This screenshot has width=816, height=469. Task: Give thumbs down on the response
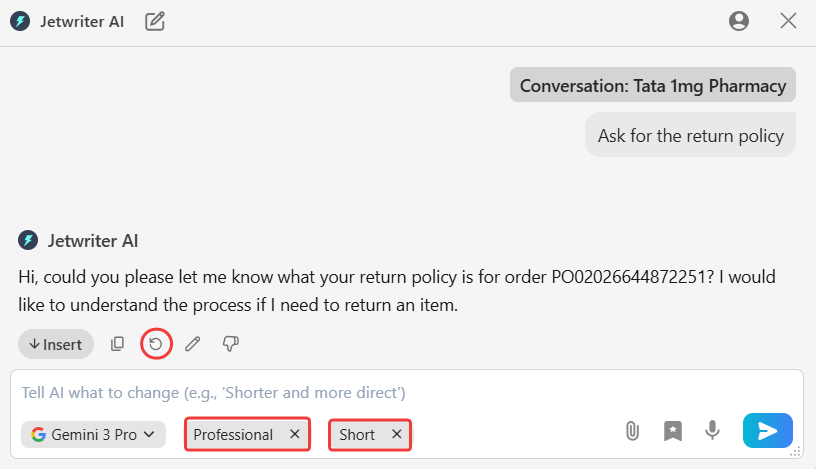pos(230,344)
